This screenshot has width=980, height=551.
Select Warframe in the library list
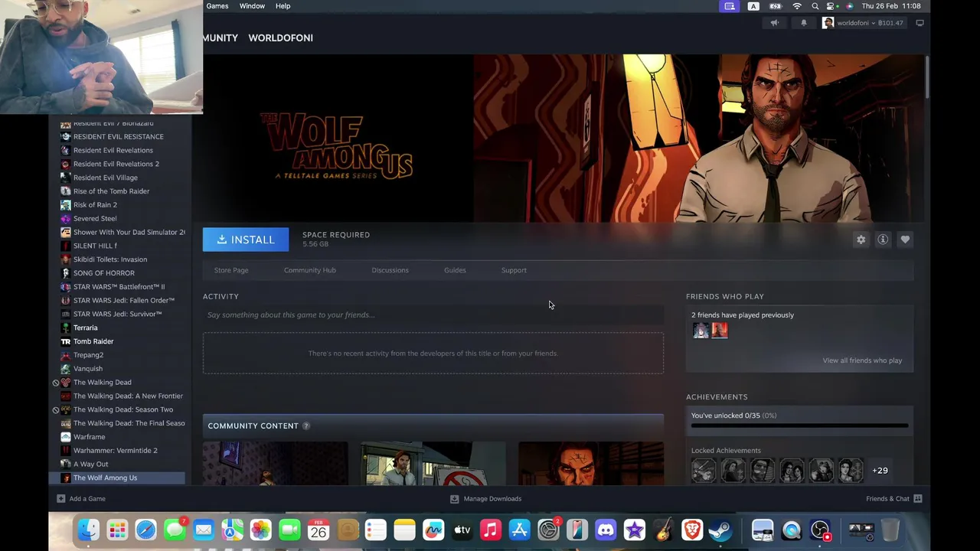[89, 437]
